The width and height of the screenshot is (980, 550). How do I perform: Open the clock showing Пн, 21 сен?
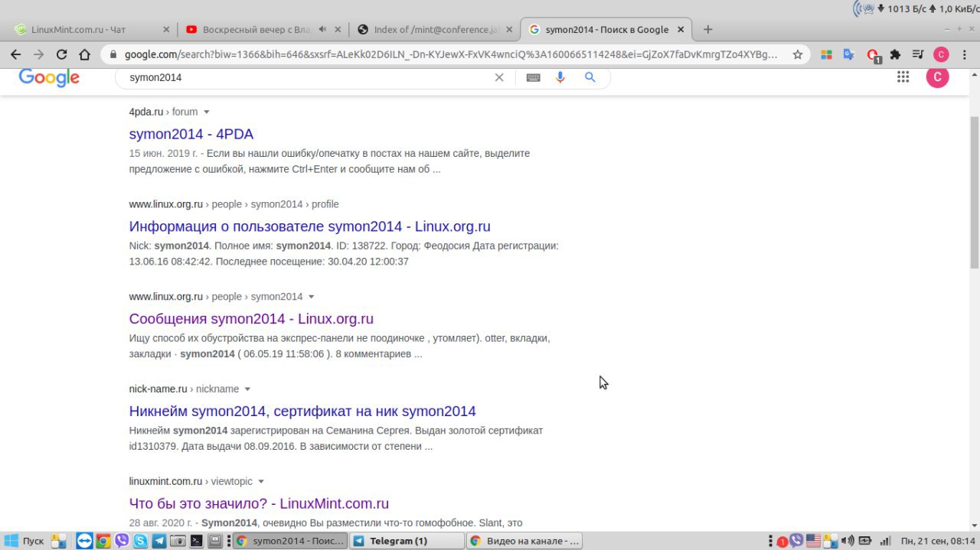click(938, 541)
